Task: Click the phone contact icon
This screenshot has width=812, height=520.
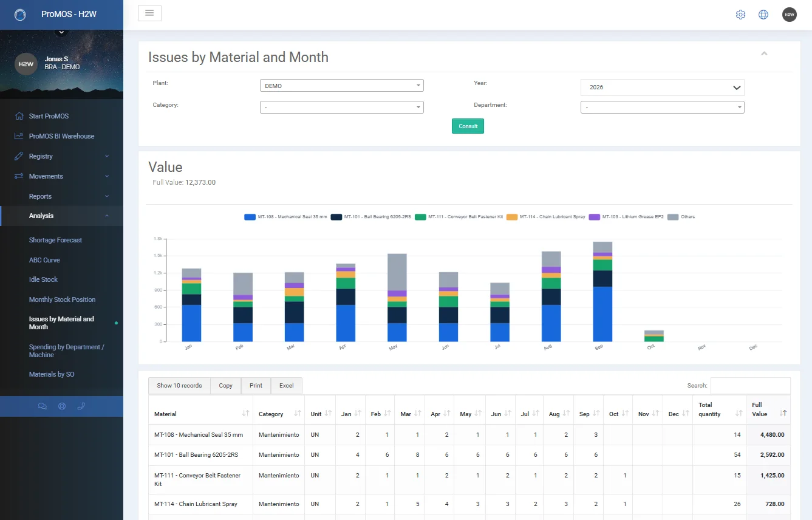Action: pos(81,406)
